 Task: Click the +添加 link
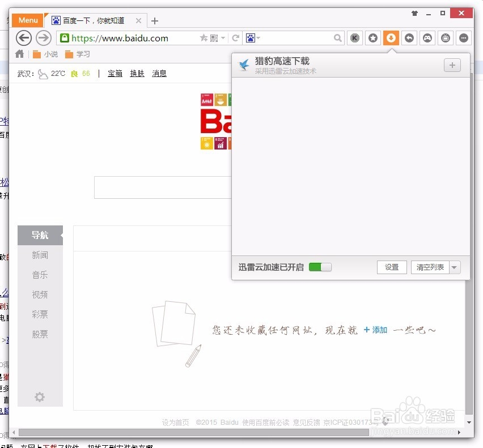[x=375, y=330]
